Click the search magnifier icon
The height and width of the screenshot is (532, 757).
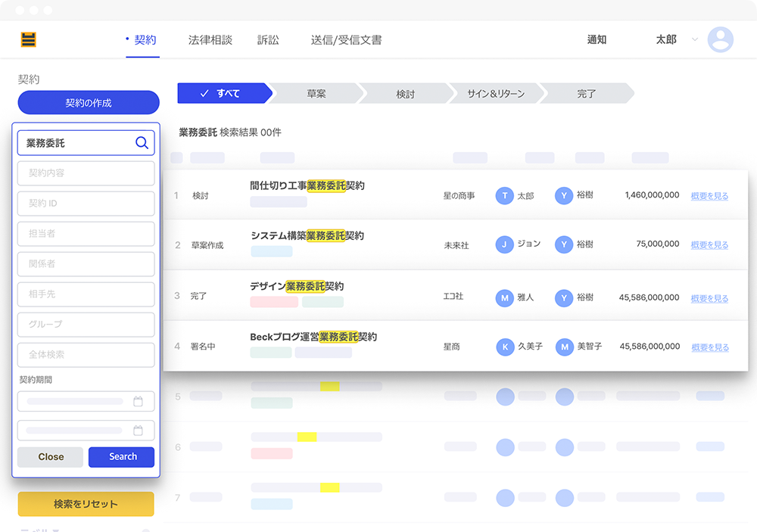click(x=142, y=142)
